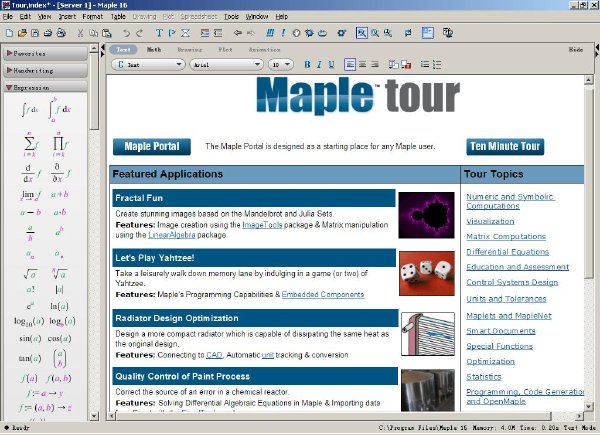Viewport: 600px width, 435px height.
Task: Click the Ten Minute Tour button
Action: [505, 147]
